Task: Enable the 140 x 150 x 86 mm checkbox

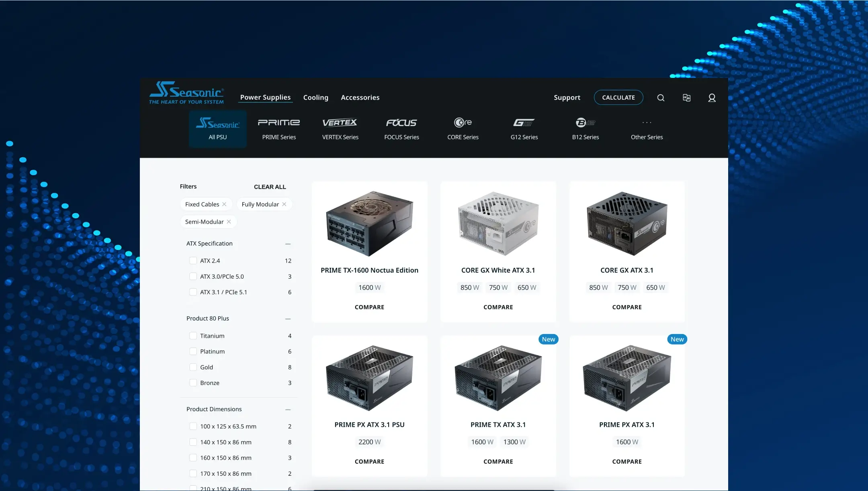Action: coord(193,442)
